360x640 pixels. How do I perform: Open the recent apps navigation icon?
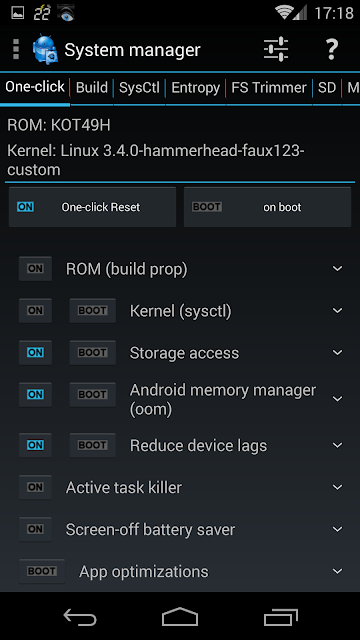pos(280,617)
